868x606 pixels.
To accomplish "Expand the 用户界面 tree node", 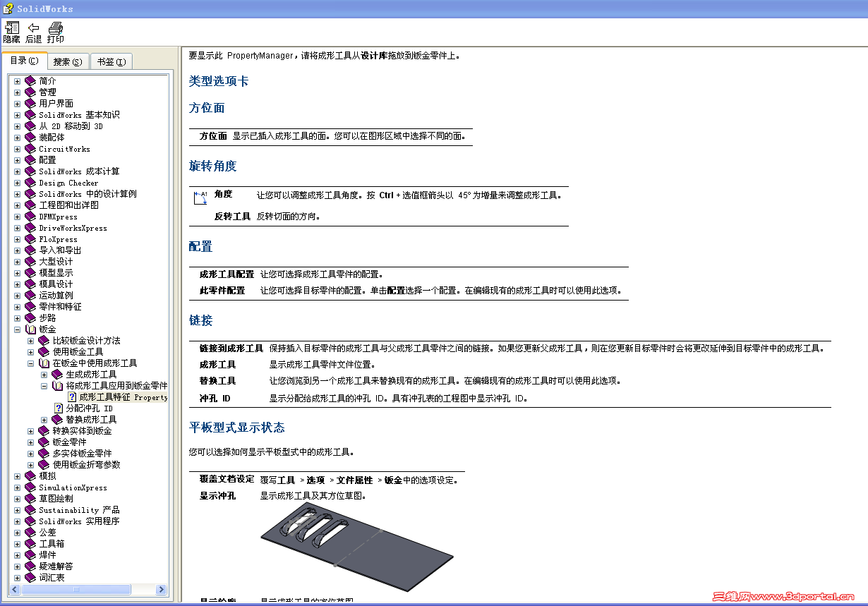I will (17, 104).
